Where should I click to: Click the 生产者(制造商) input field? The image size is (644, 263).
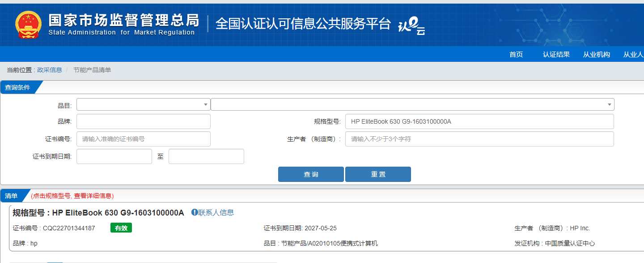(479, 139)
